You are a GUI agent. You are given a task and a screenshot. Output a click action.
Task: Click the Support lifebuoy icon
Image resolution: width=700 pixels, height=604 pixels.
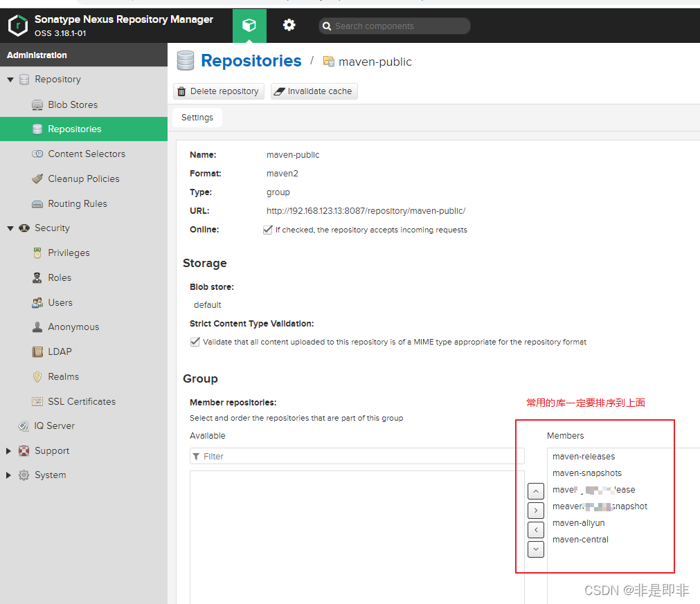tap(24, 451)
